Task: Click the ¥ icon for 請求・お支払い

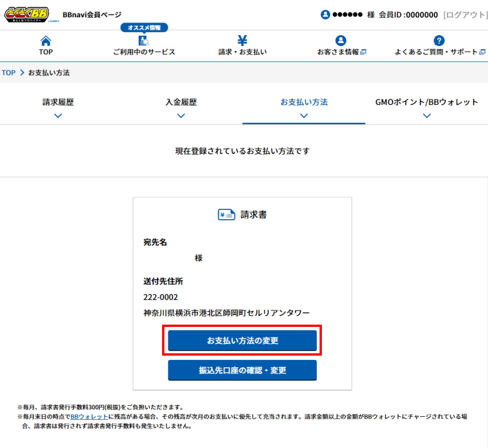Action: tap(242, 40)
